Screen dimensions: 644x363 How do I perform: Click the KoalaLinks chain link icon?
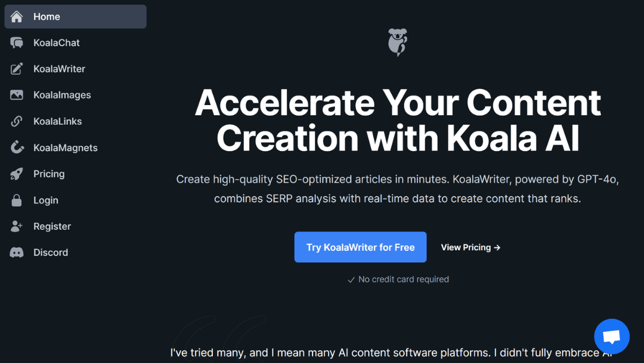click(x=16, y=121)
